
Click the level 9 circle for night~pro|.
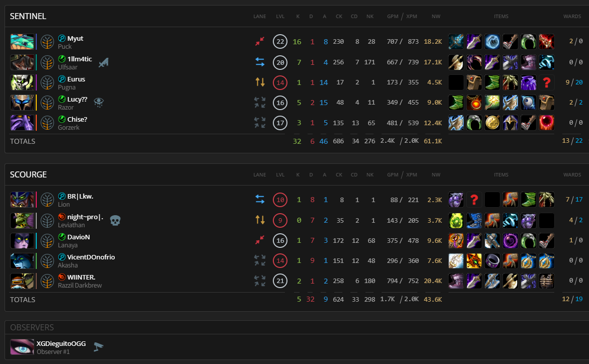tap(280, 220)
